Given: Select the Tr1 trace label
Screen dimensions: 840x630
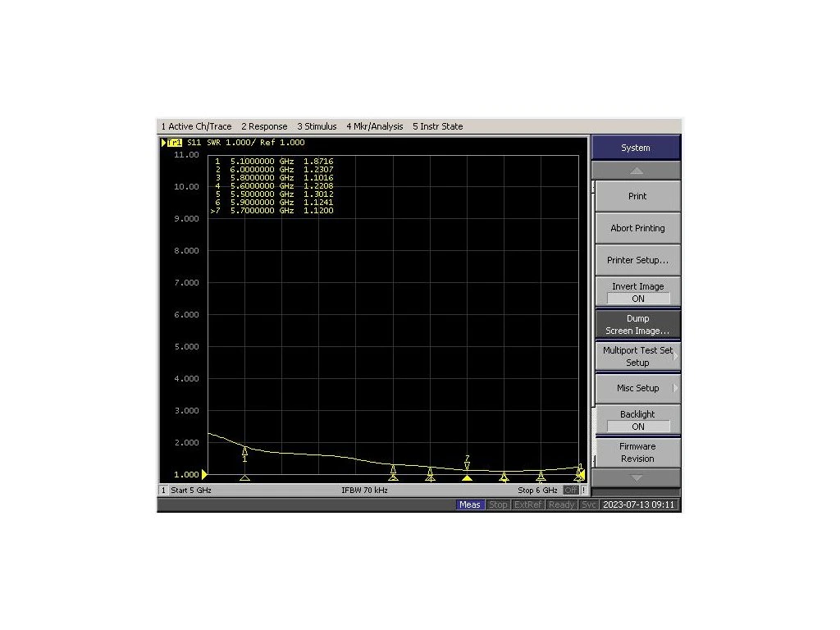Looking at the screenshot, I should tap(174, 142).
